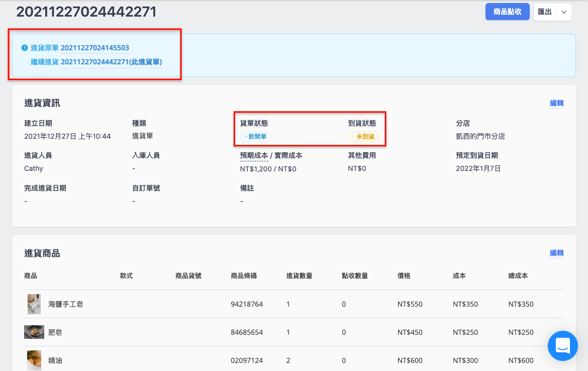Click the info icon beside 進貨原單
Viewport: 588px width, 371px height.
click(25, 48)
